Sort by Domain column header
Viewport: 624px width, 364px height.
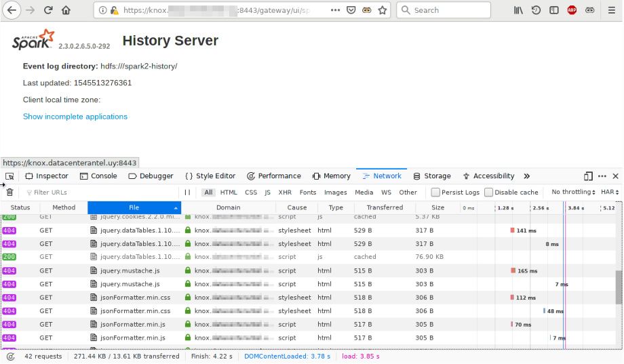click(229, 207)
